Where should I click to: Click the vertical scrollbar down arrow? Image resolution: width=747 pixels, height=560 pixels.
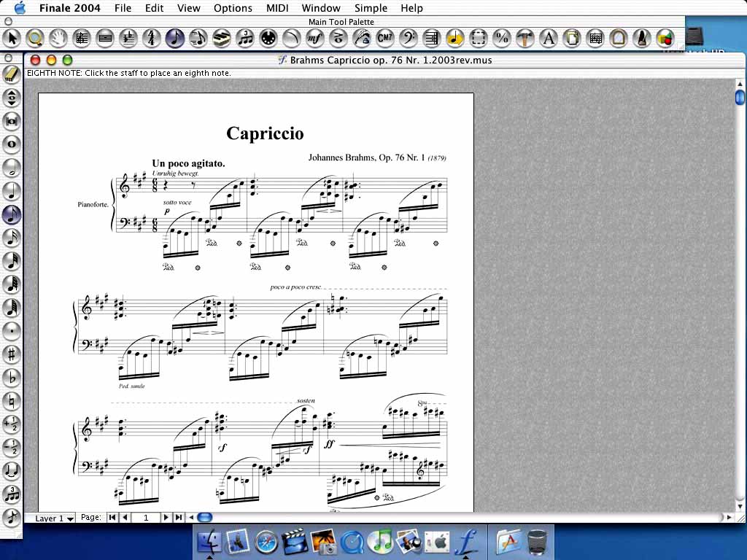coord(740,506)
